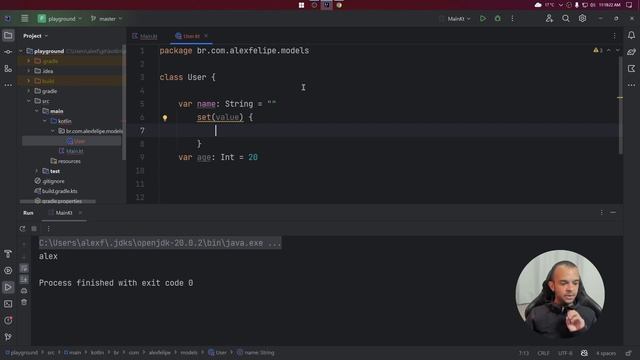640x360 pixels.
Task: Open Run panel toolbar more options
Action: (x=48, y=229)
